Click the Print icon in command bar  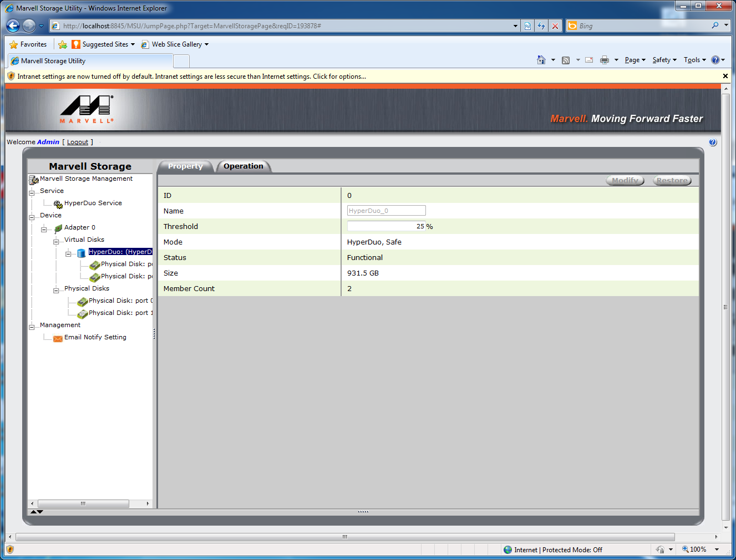[605, 60]
